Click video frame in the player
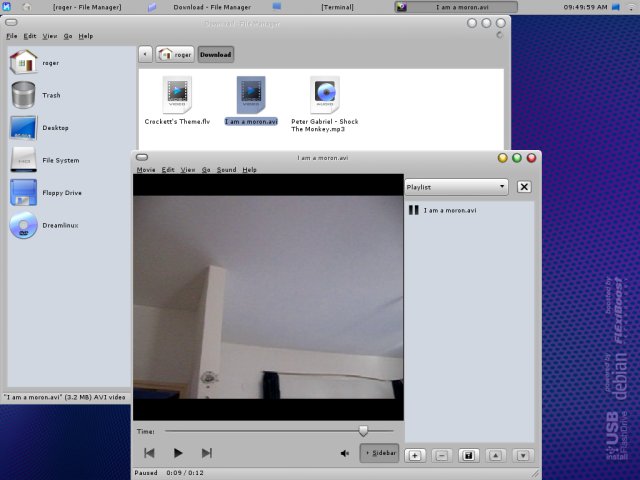Screen dimensions: 640x480 coord(268,297)
